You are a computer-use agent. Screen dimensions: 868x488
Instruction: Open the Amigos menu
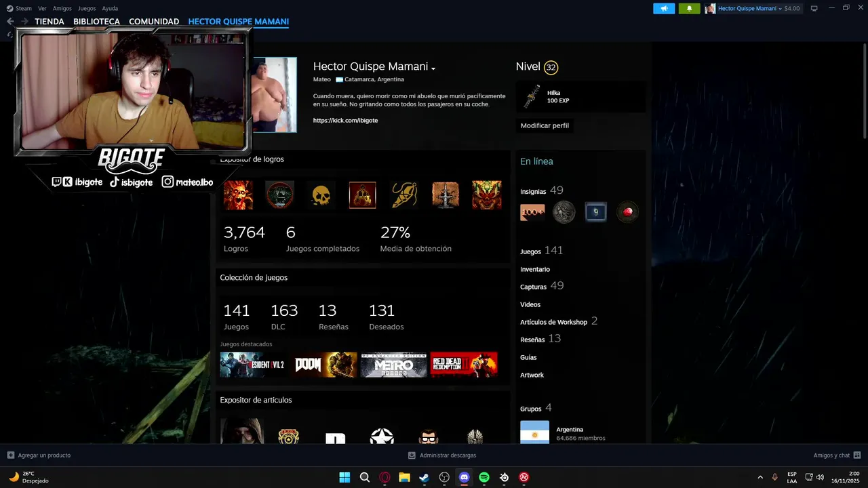pyautogui.click(x=62, y=8)
